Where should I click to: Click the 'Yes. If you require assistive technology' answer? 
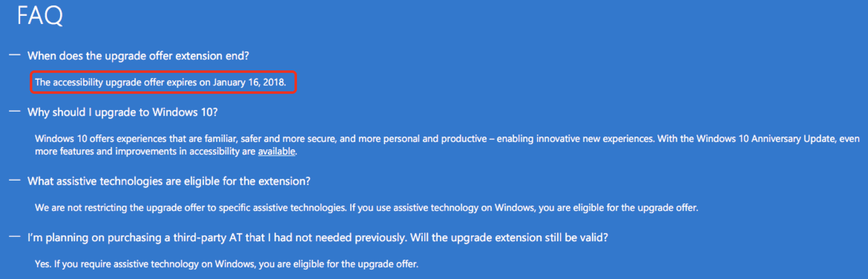227,264
